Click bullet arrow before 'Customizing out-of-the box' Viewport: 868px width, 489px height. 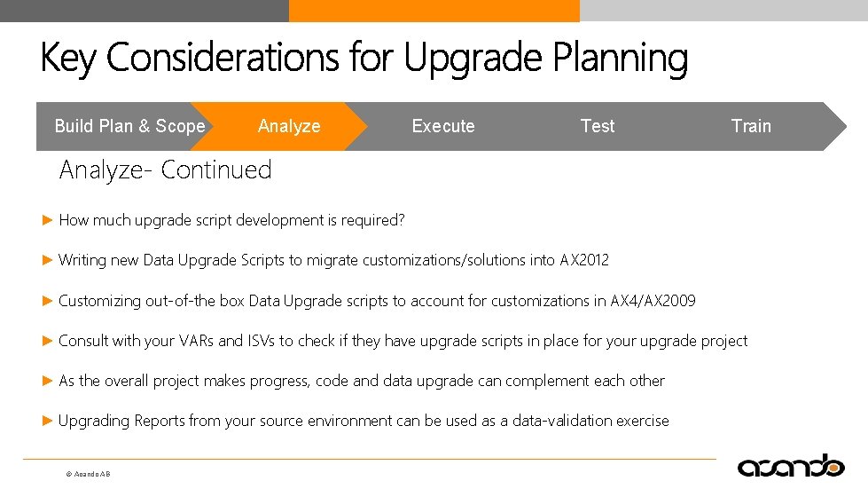pyautogui.click(x=48, y=301)
